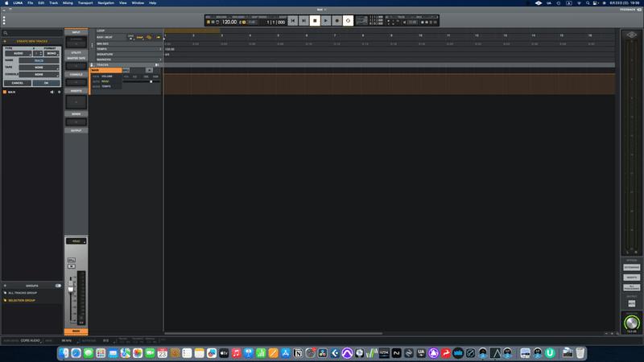The image size is (644, 362).
Task: Click the Apple menu icon
Action: [6, 3]
